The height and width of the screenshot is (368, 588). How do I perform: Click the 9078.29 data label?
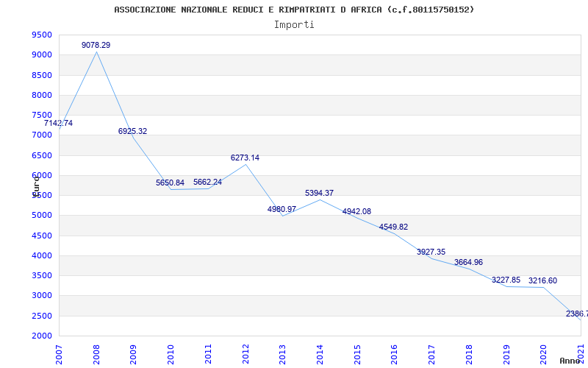click(x=96, y=45)
